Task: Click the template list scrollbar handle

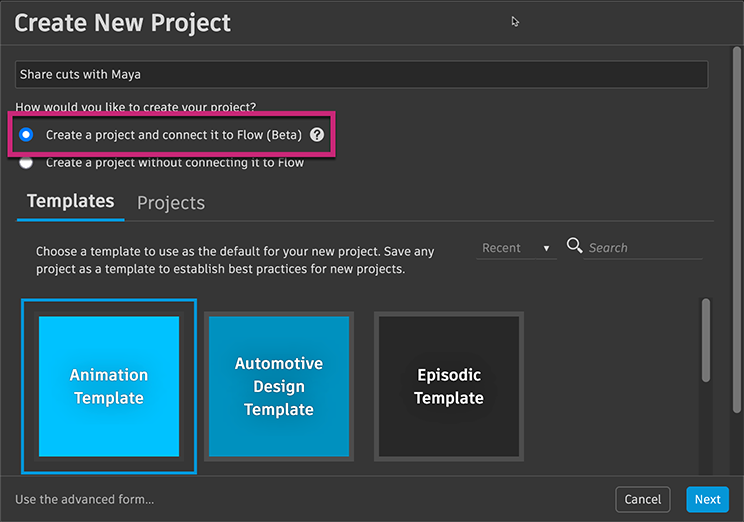Action: point(707,338)
